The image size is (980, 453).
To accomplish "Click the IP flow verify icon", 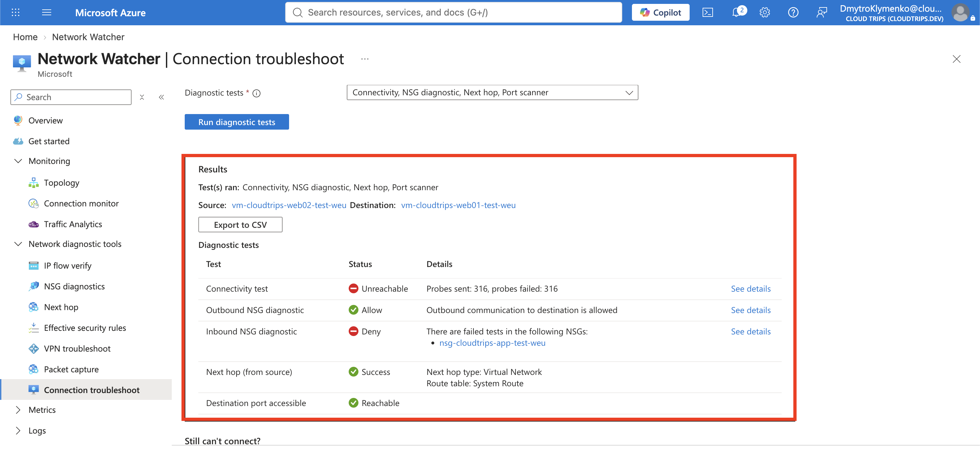I will (33, 265).
